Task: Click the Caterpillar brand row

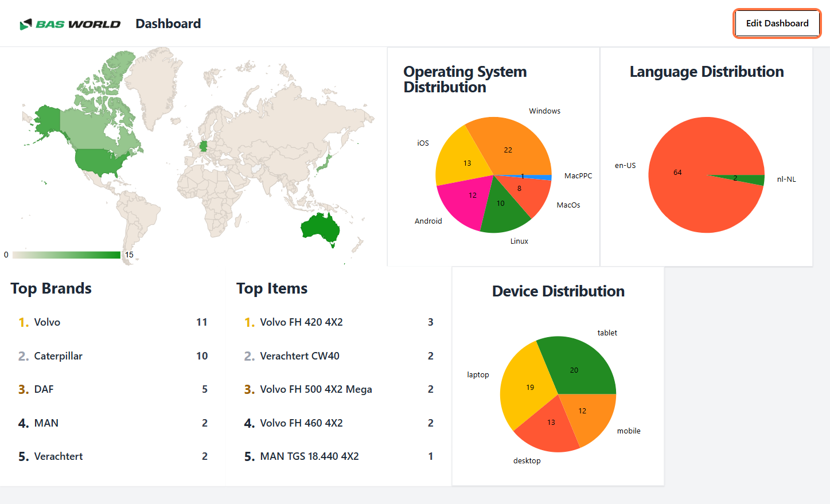Action: coord(112,356)
